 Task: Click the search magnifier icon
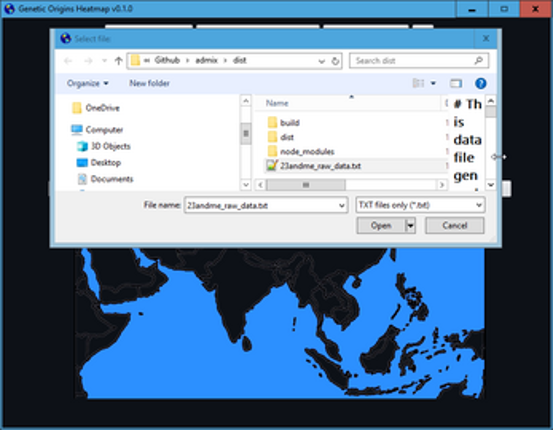(x=479, y=60)
